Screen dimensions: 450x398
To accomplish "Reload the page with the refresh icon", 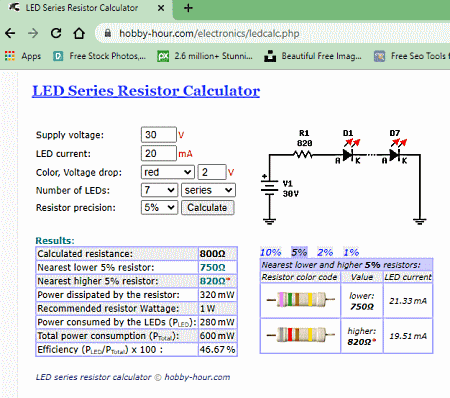I will 56,33.
